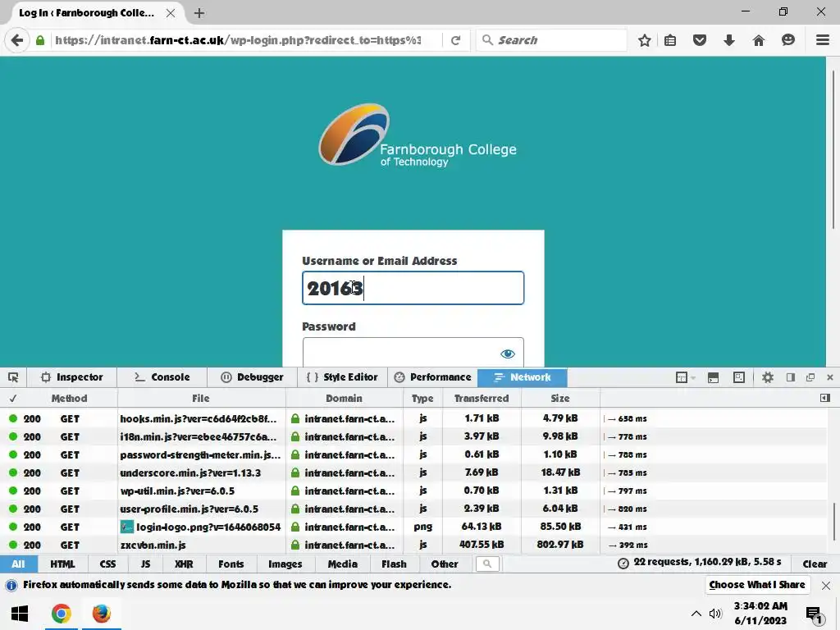The image size is (840, 630).
Task: Go to Firefox home page
Action: tap(759, 40)
